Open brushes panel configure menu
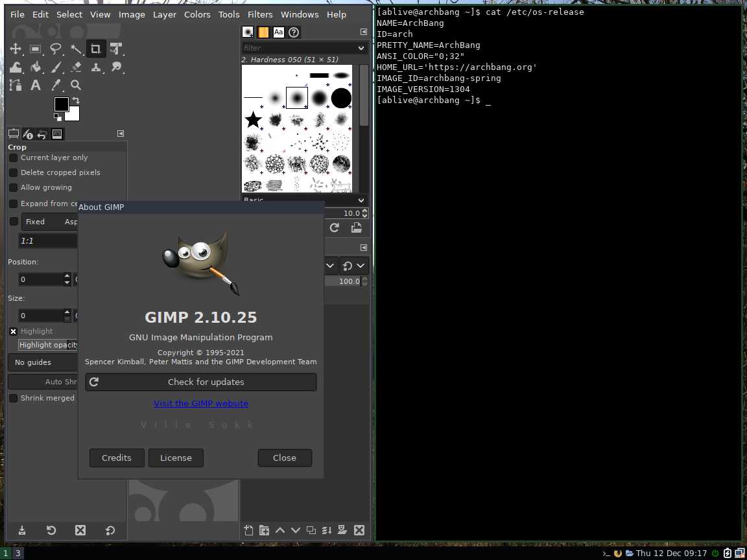Screen dimensions: 747x560 364,32
